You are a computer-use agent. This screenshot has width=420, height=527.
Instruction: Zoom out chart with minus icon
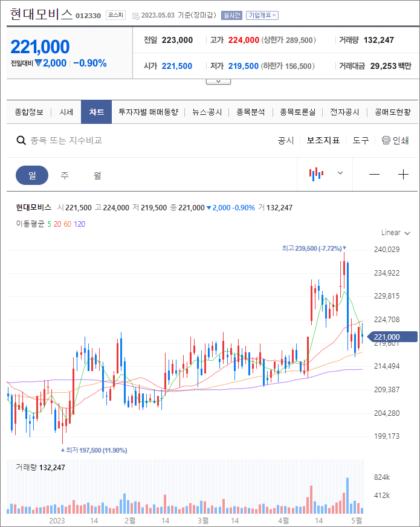(374, 175)
